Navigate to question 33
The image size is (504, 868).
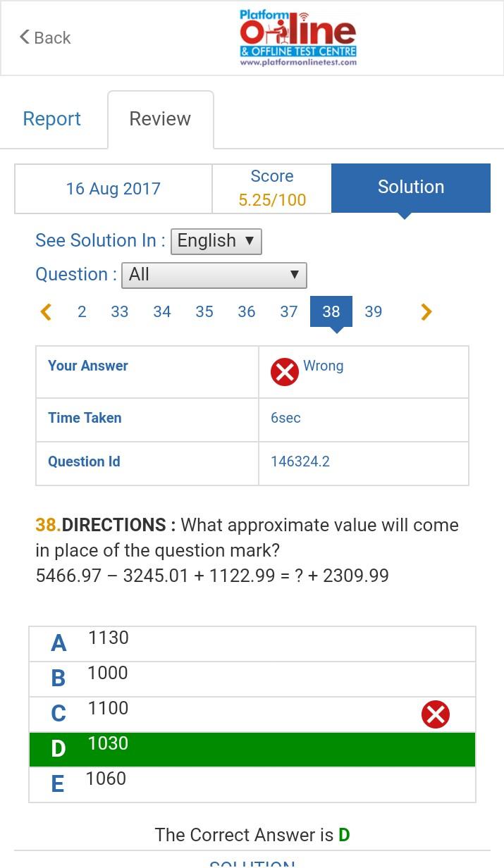point(120,311)
